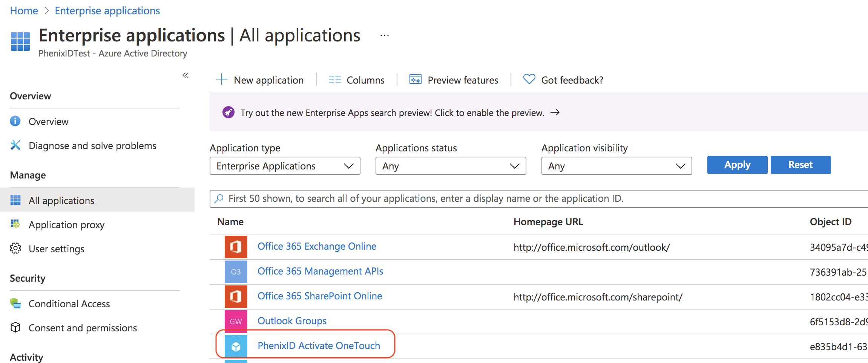Expand the Application type dropdown

(285, 166)
